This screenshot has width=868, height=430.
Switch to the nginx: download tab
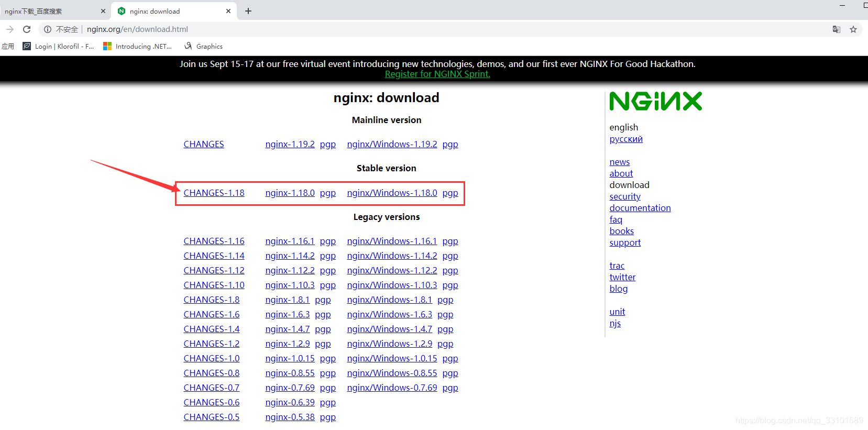174,11
